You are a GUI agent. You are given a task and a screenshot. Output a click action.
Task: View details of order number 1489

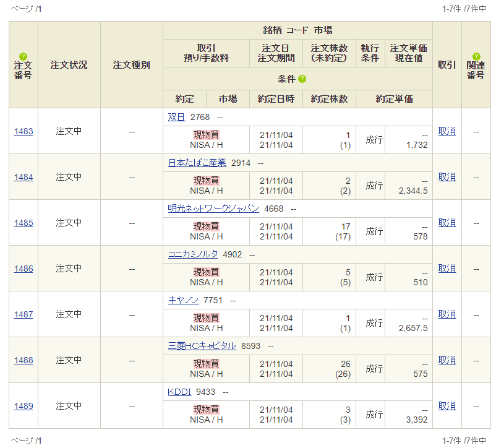23,406
